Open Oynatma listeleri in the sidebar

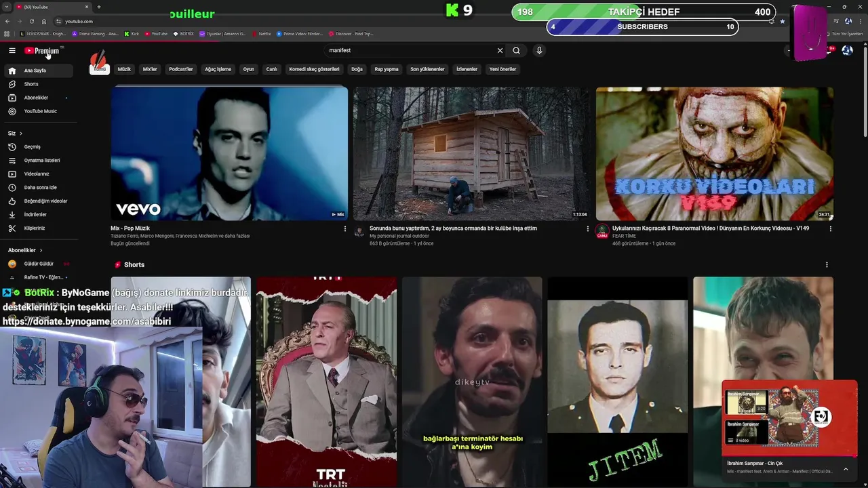pos(39,161)
